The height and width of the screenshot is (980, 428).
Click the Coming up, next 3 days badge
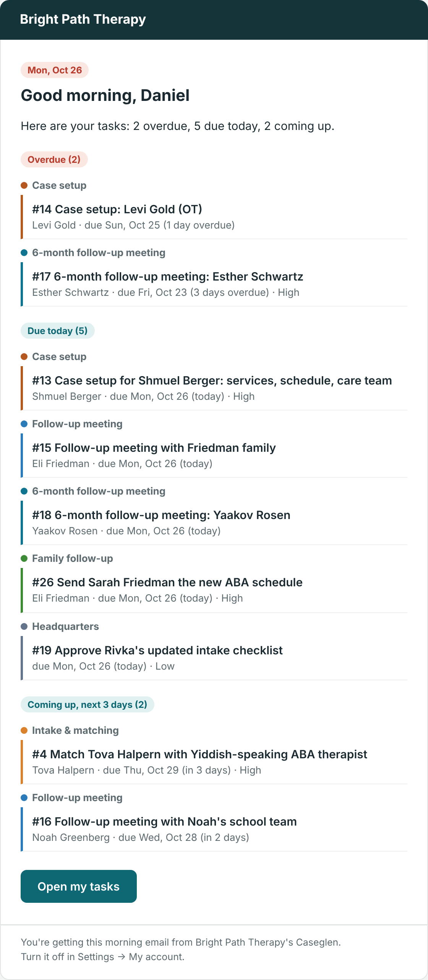pyautogui.click(x=88, y=704)
